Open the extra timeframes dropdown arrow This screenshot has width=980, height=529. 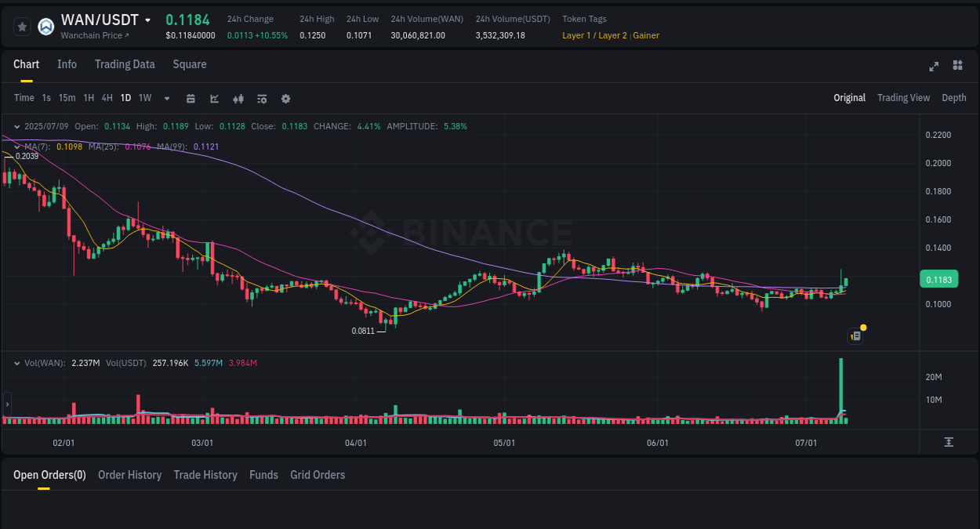pyautogui.click(x=166, y=98)
